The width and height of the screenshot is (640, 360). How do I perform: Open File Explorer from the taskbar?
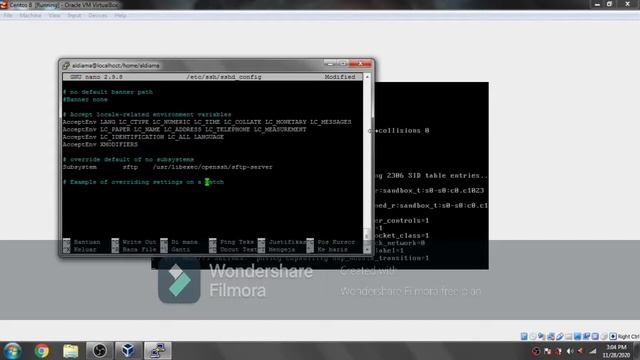click(x=71, y=351)
